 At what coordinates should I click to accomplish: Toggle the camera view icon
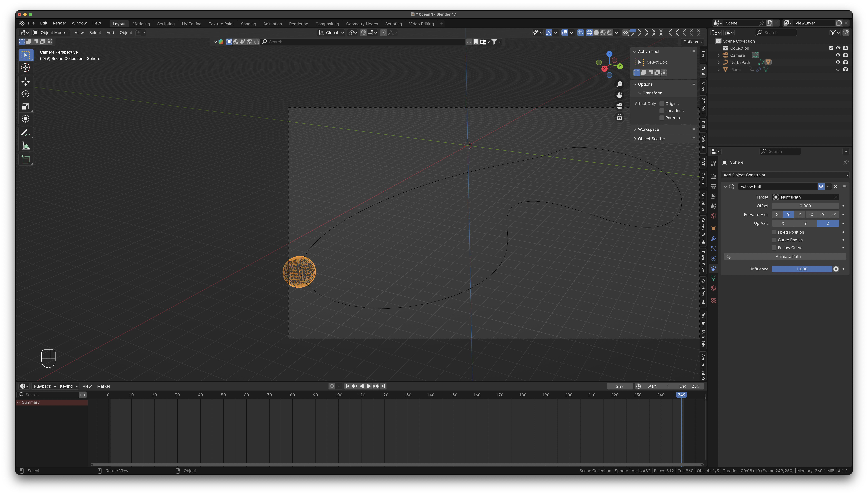620,106
